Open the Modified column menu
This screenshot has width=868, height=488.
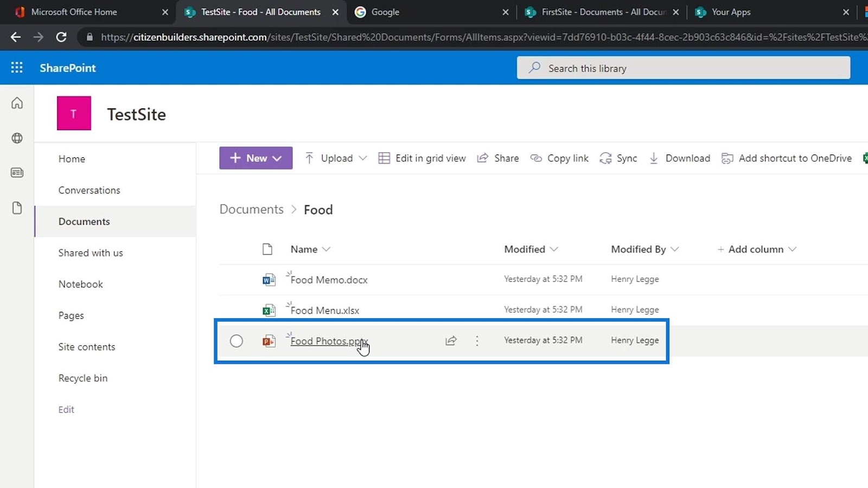531,249
